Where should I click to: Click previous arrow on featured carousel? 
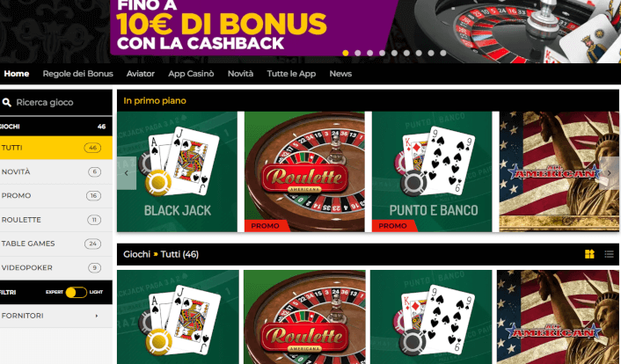(127, 173)
